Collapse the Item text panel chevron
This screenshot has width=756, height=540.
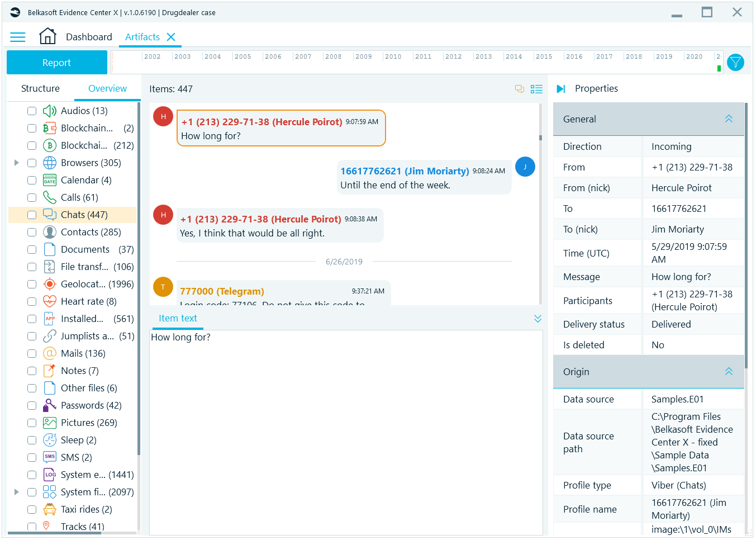click(538, 319)
